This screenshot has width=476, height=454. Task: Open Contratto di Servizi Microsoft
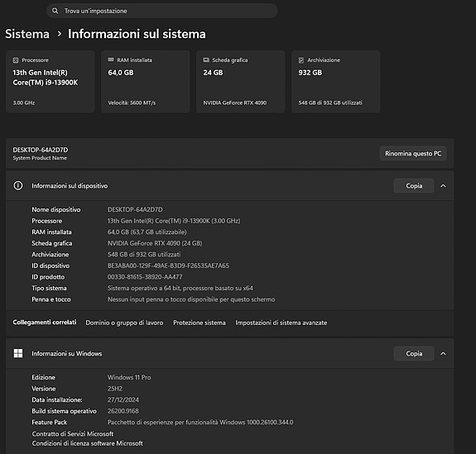(x=73, y=433)
